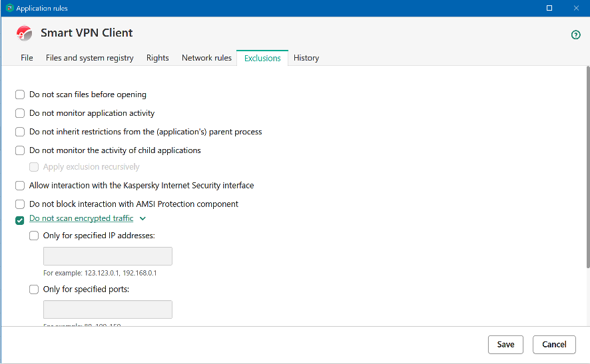
Task: Uncheck 'Do not scan encrypted traffic' checkbox
Action: [x=20, y=220]
